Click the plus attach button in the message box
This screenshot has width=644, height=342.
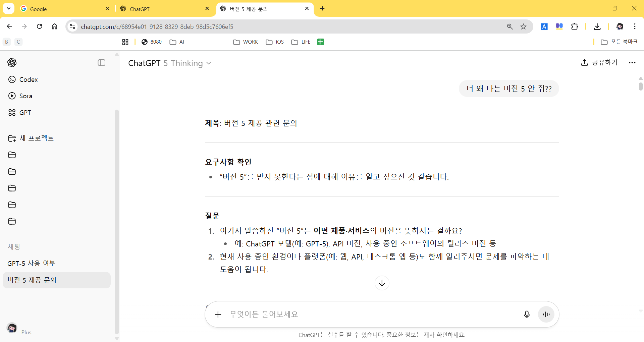tap(218, 314)
